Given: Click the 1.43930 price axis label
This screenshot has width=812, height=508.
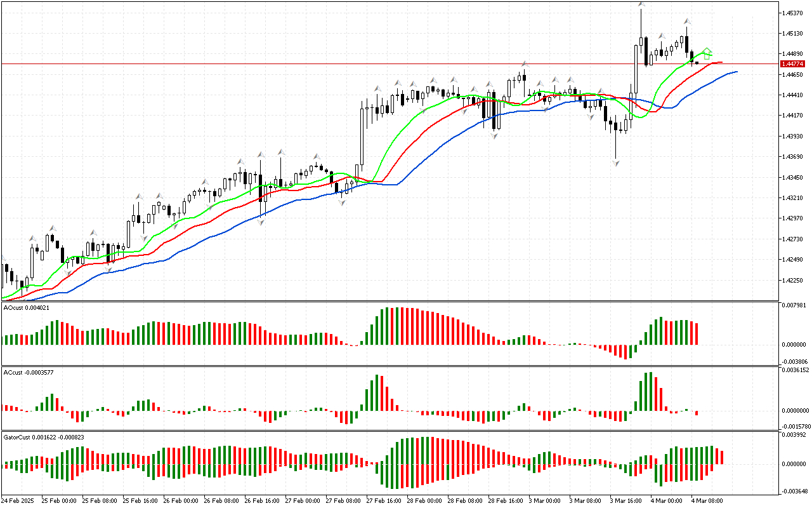Looking at the screenshot, I should [x=793, y=137].
